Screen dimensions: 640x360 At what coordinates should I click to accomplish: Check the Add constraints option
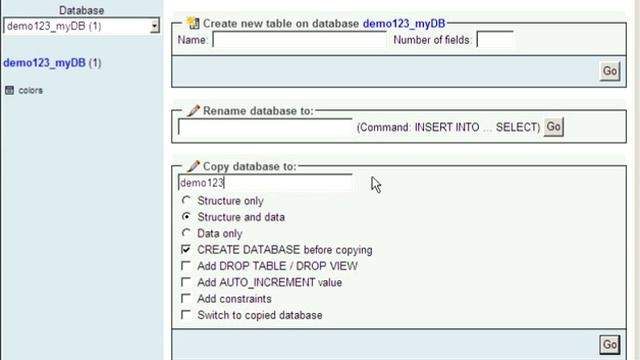point(186,298)
